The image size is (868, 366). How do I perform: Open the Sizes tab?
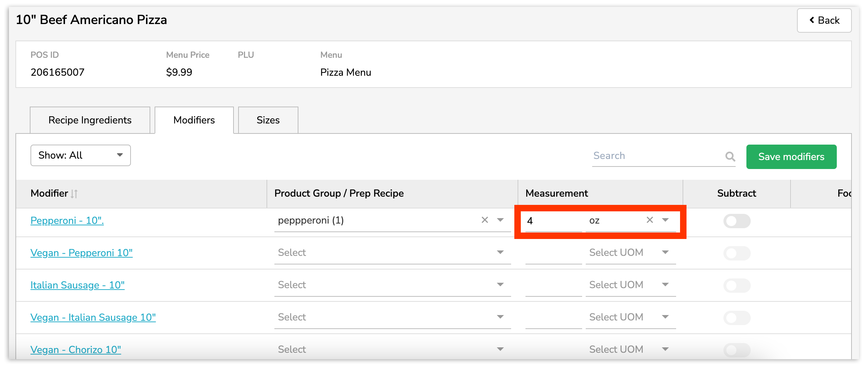pos(268,120)
